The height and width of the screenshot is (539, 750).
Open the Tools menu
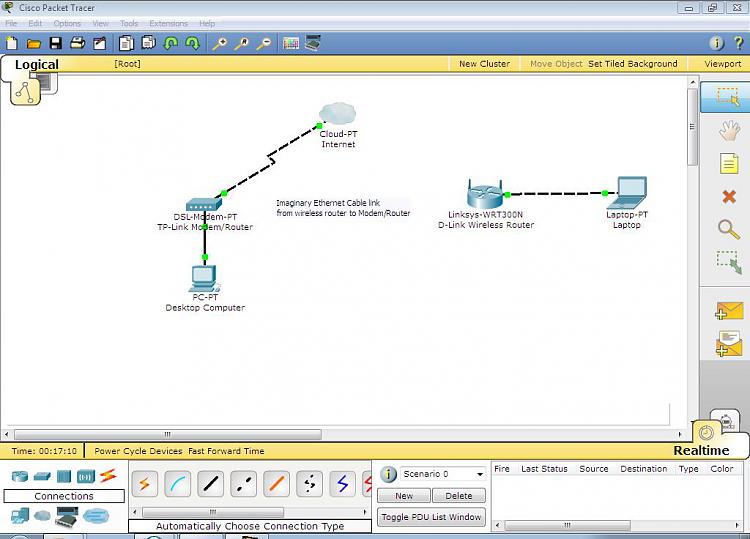click(129, 23)
